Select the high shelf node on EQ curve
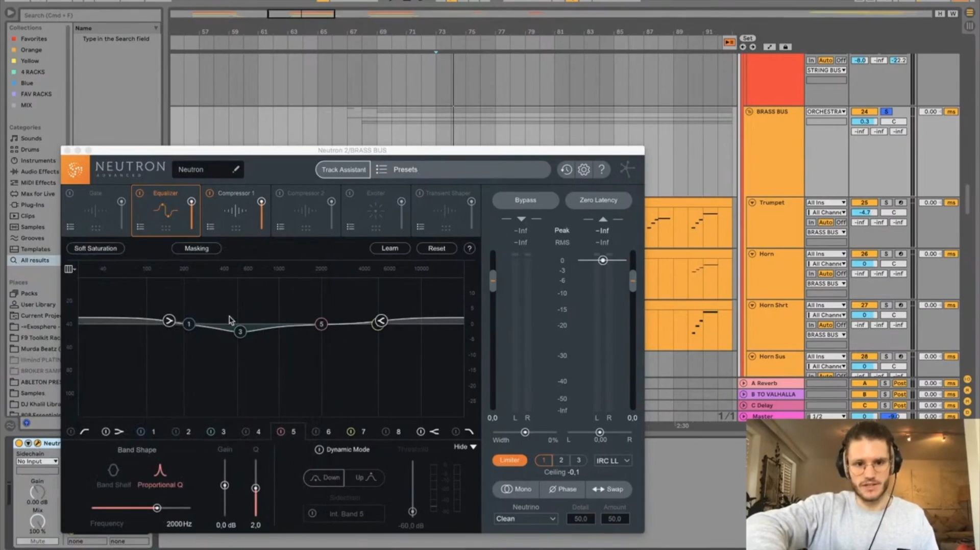 pos(381,321)
